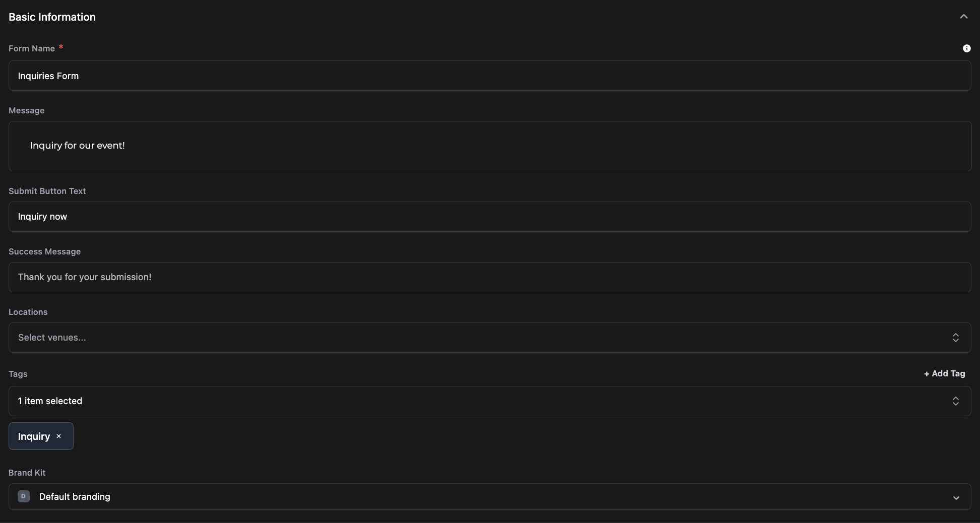Remove the Inquiry tag with the x
The height and width of the screenshot is (523, 980).
click(59, 436)
